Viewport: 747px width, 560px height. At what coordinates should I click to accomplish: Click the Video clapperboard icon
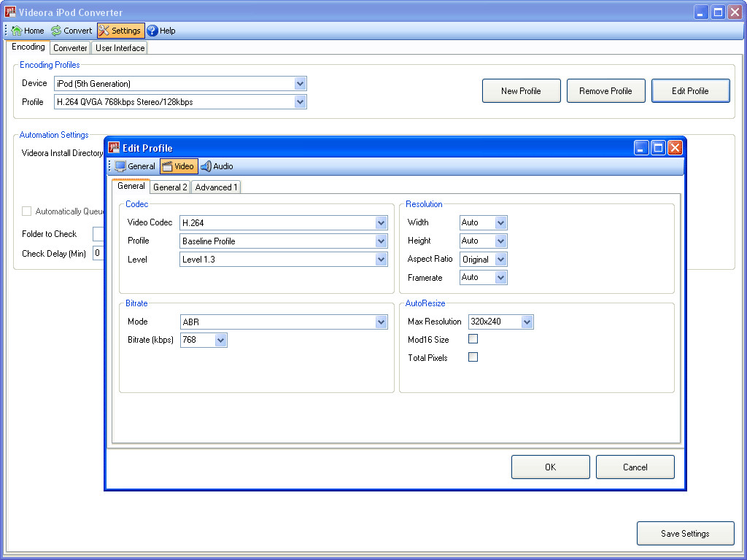(x=167, y=166)
